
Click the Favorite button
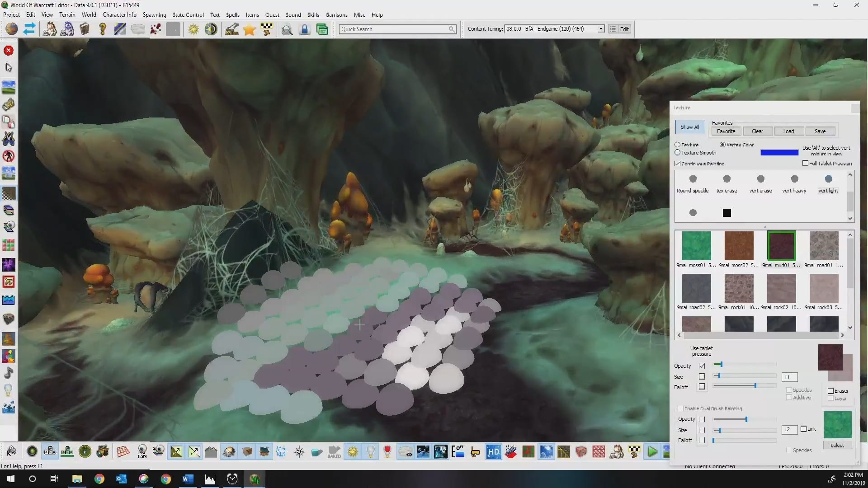click(726, 131)
